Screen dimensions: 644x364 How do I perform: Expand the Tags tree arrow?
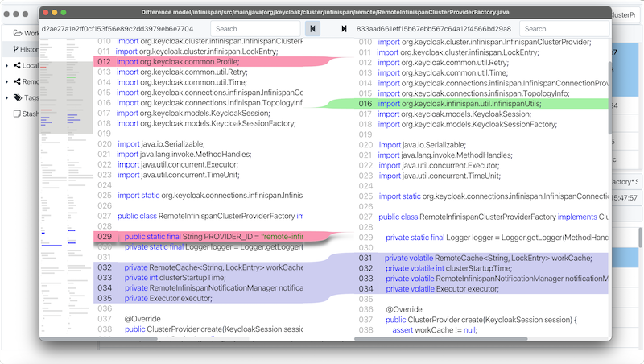(x=6, y=97)
